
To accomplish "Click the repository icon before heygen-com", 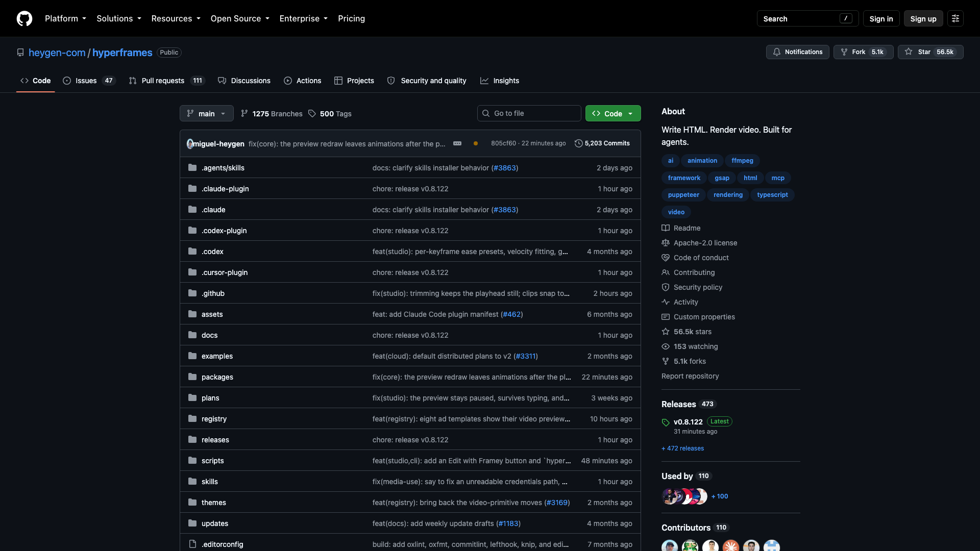I will 20,53.
